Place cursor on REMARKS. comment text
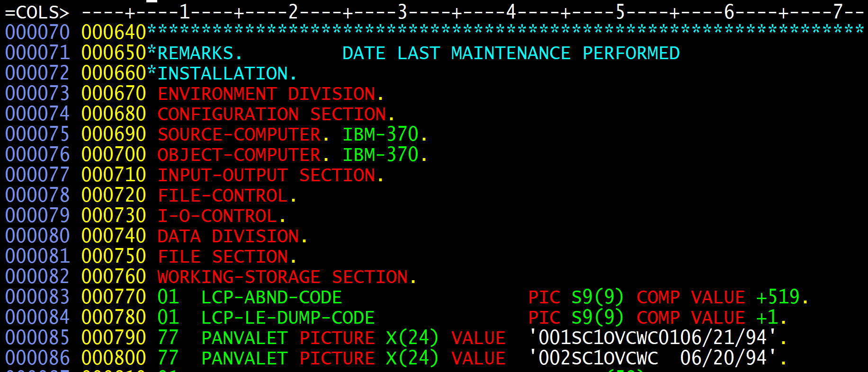The width and height of the screenshot is (868, 372). [x=200, y=53]
